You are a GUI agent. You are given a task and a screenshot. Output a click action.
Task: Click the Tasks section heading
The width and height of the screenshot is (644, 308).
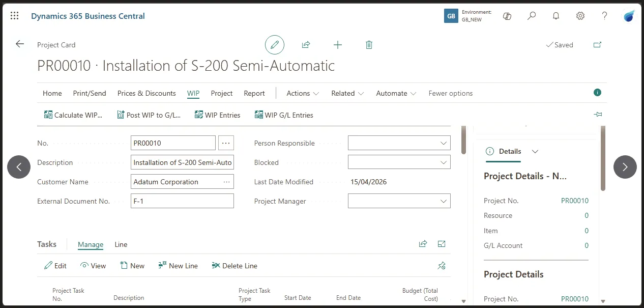47,244
